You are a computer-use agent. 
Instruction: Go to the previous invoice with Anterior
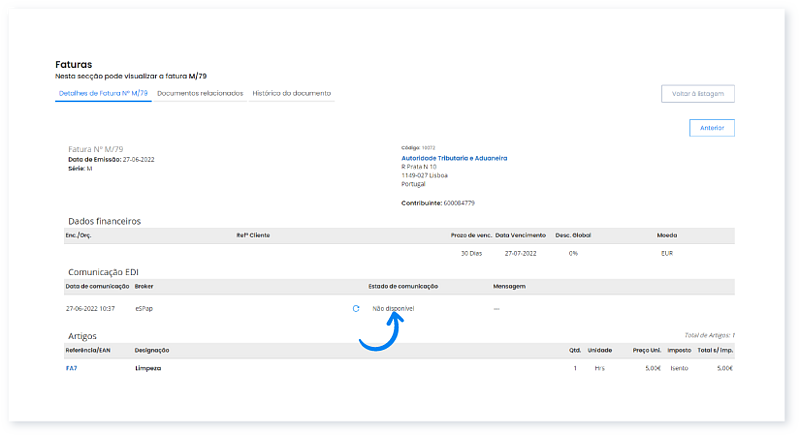(712, 128)
